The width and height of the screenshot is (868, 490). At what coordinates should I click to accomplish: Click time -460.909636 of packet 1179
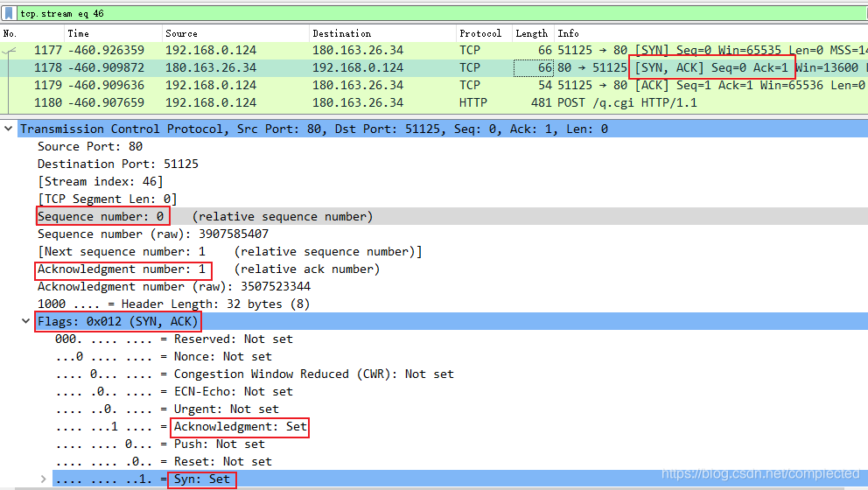pos(106,85)
